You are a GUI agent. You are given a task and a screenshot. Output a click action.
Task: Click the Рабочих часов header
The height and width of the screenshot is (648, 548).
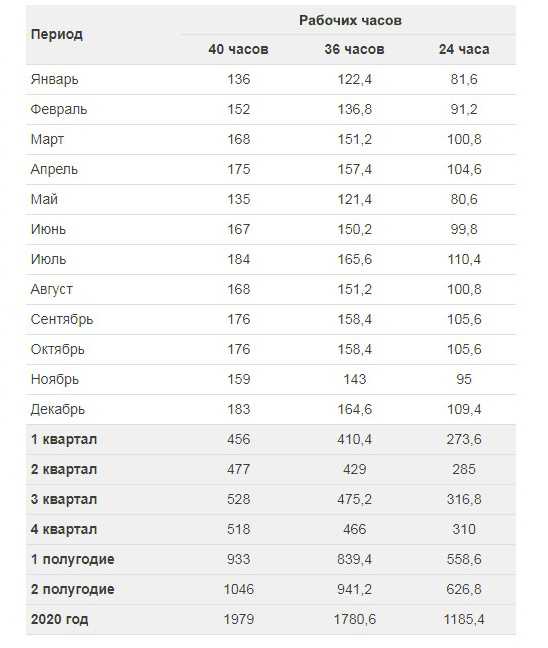(x=350, y=20)
